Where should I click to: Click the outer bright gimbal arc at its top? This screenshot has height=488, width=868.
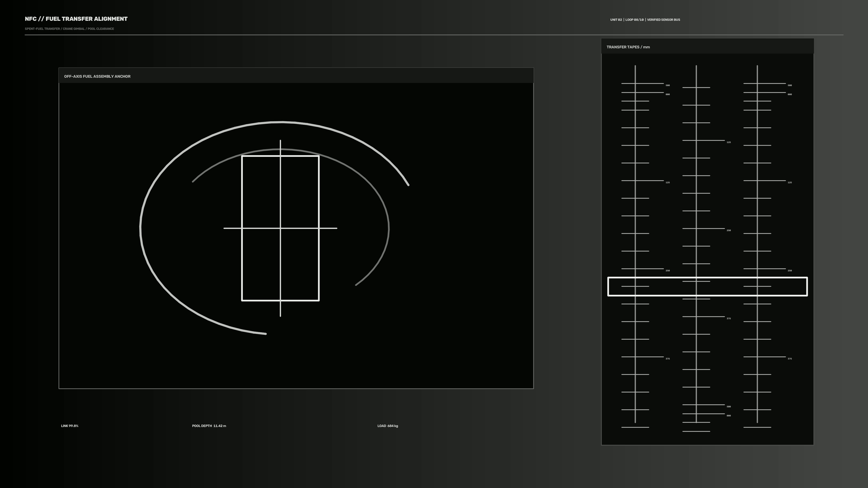[282, 122]
